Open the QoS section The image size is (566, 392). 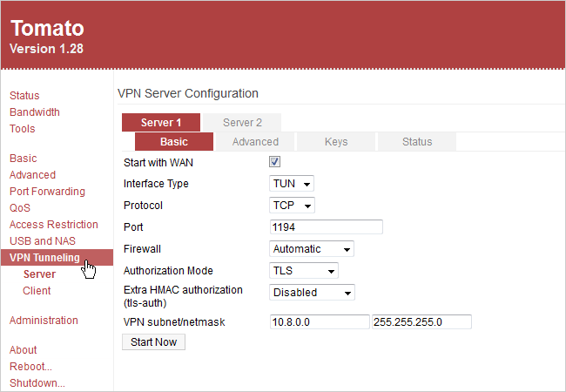20,208
